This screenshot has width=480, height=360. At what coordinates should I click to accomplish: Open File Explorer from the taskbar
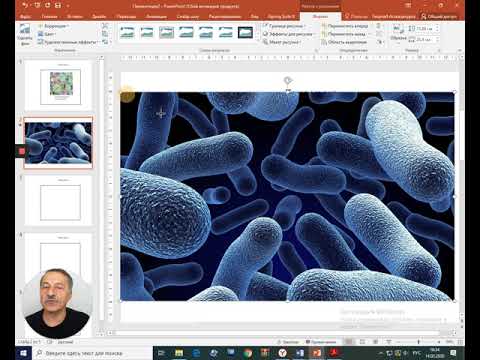click(x=179, y=353)
